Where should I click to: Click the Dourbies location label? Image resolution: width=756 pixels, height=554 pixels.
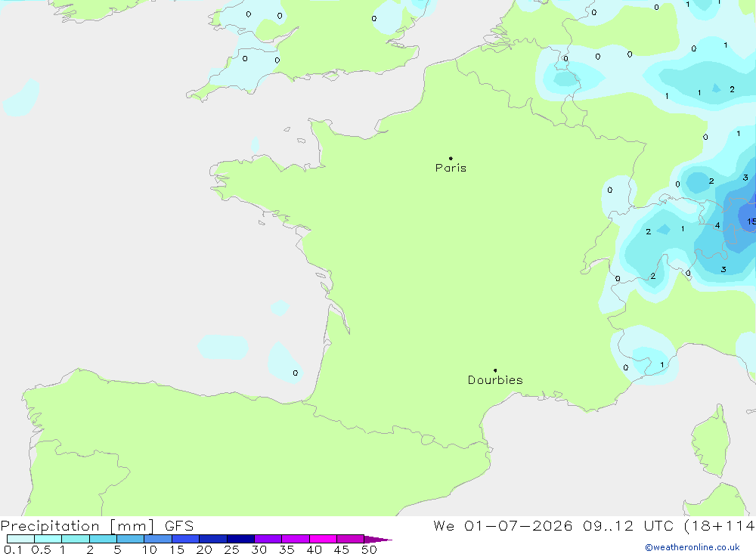495,380
